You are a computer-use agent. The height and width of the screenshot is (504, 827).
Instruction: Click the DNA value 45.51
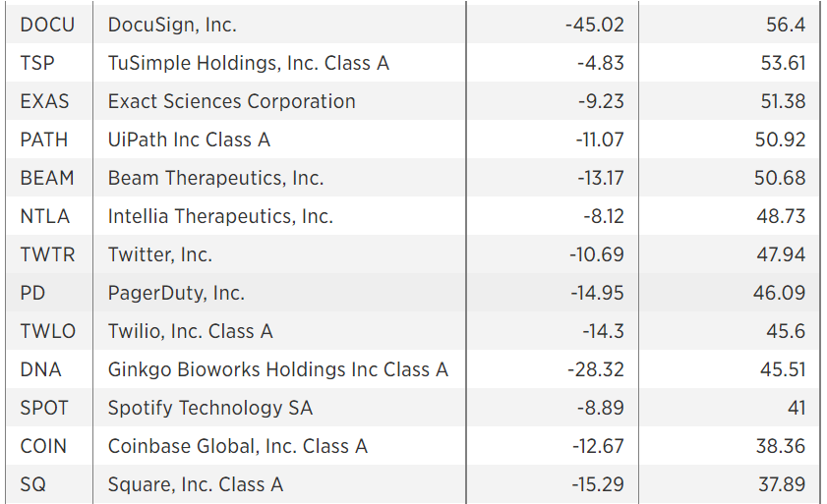(783, 369)
